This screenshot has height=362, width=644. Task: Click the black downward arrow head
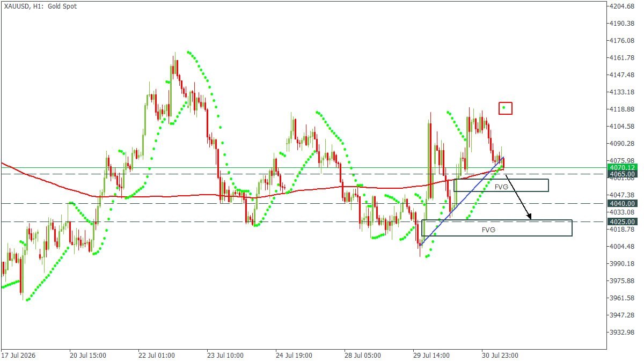tap(529, 217)
